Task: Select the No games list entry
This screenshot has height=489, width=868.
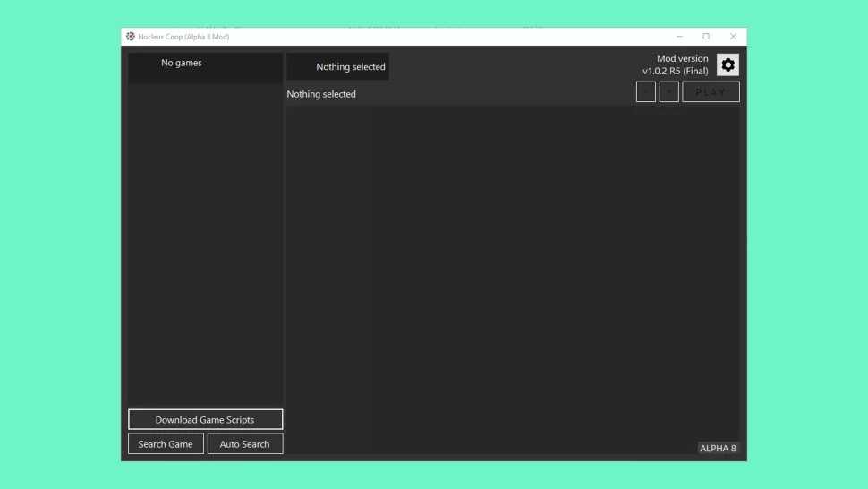Action: [x=182, y=64]
